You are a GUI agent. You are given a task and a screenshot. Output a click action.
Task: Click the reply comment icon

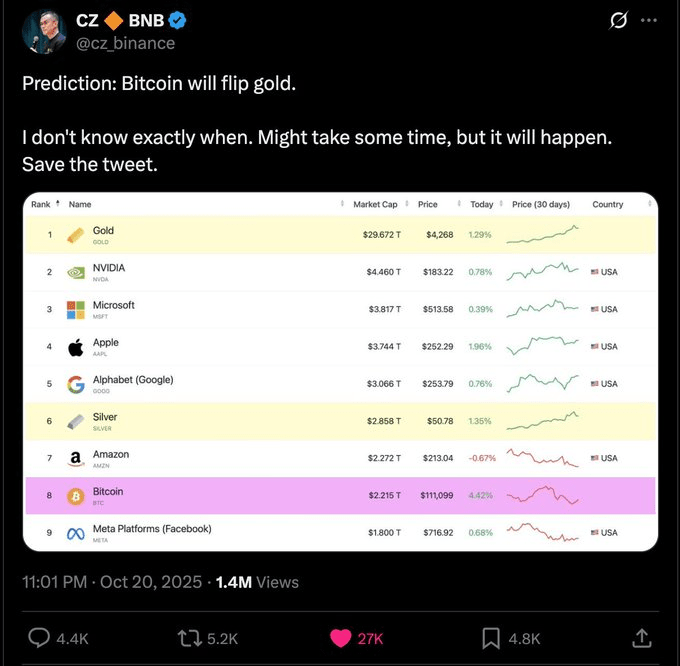[x=40, y=638]
